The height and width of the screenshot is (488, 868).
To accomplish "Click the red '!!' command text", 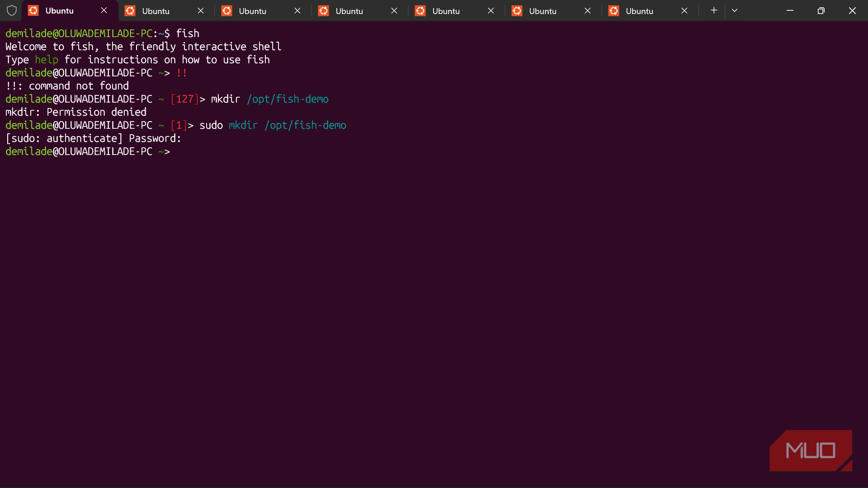I will click(182, 73).
